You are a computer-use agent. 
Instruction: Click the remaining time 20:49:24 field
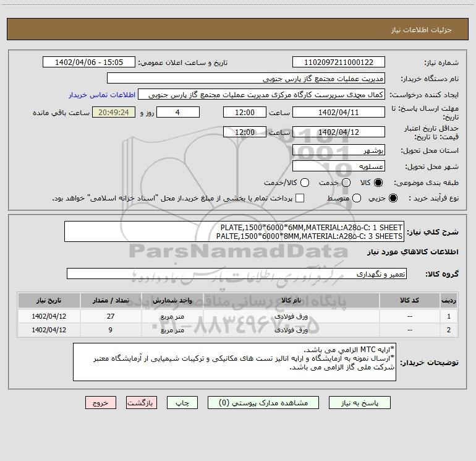(114, 112)
